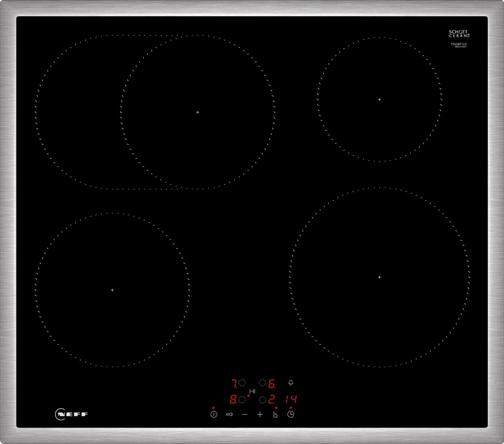The height and width of the screenshot is (444, 504).
Task: Tap the zone selector dot next to 6
Action: [263, 383]
